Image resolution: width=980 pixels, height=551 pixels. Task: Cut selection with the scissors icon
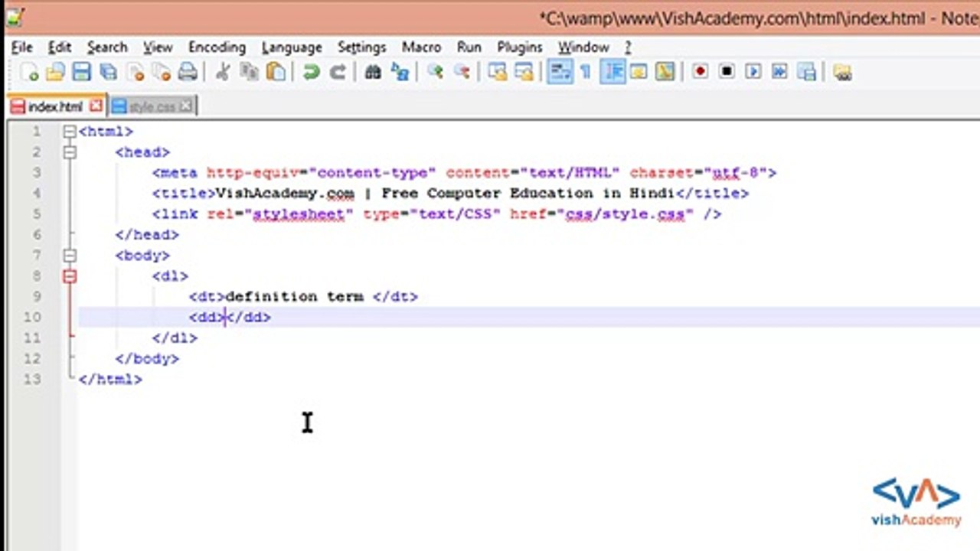click(x=223, y=73)
